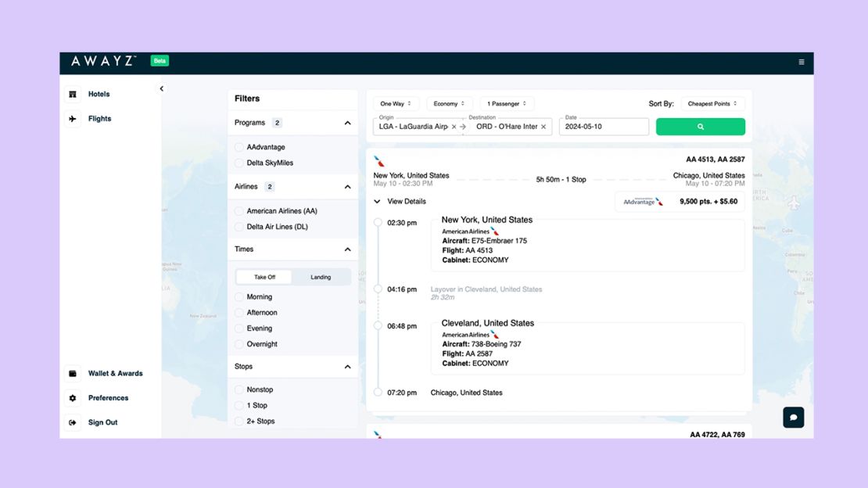Click the AWAYZ logo

(x=103, y=61)
